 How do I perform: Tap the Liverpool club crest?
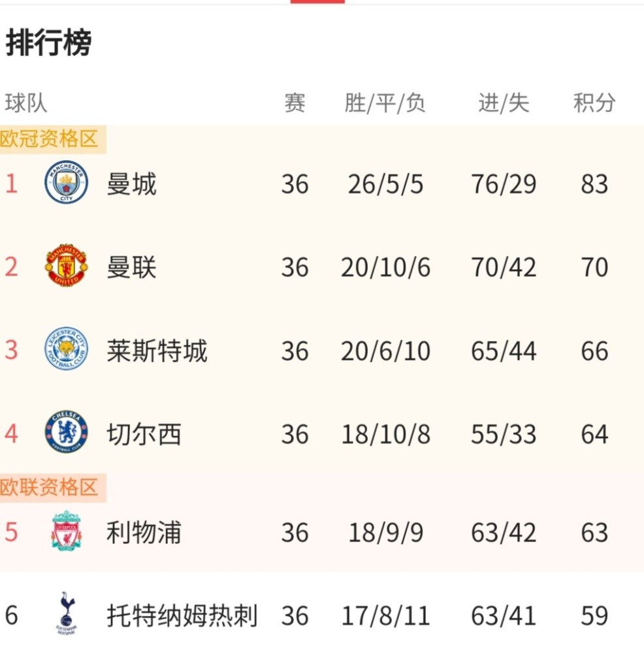pos(66,530)
